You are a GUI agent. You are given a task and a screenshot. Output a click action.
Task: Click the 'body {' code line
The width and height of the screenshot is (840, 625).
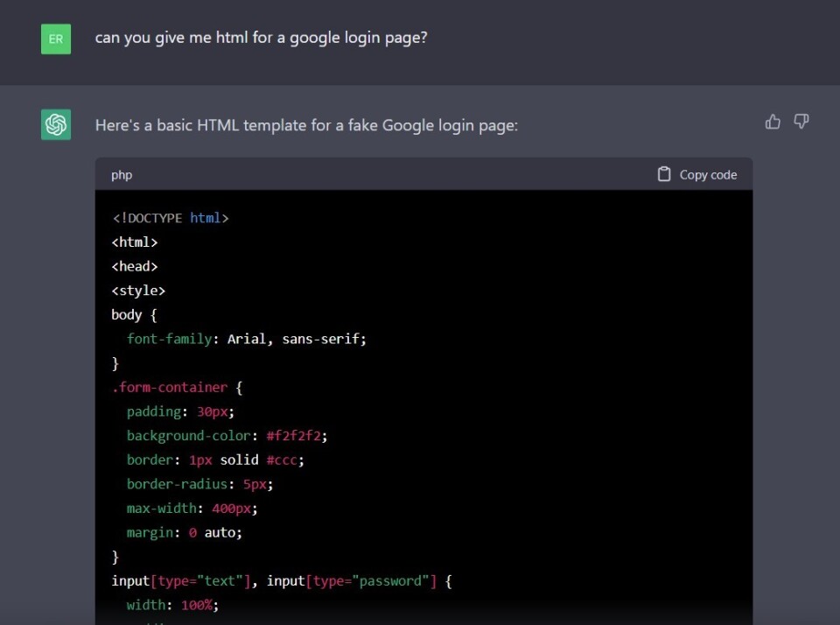pyautogui.click(x=134, y=314)
